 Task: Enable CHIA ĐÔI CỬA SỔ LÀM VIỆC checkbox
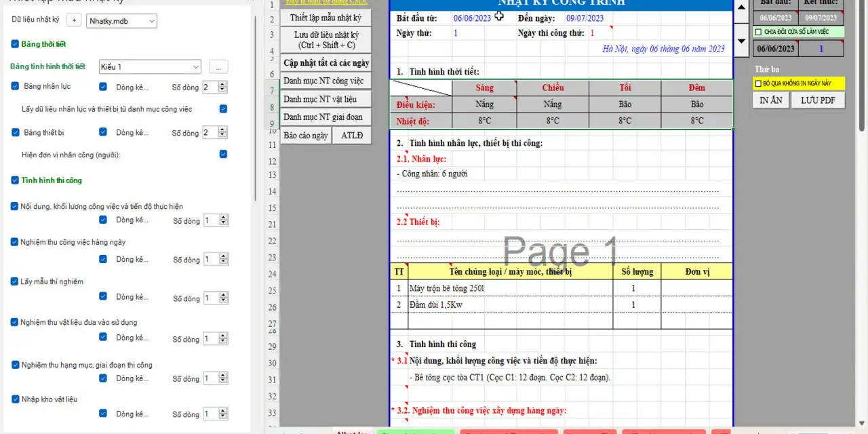[758, 32]
